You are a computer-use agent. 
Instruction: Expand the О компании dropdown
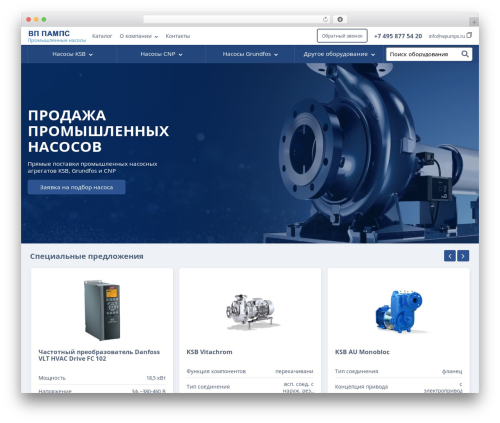(139, 36)
